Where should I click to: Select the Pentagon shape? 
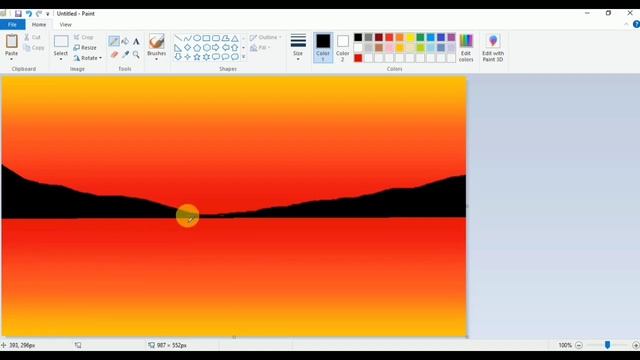[x=197, y=47]
